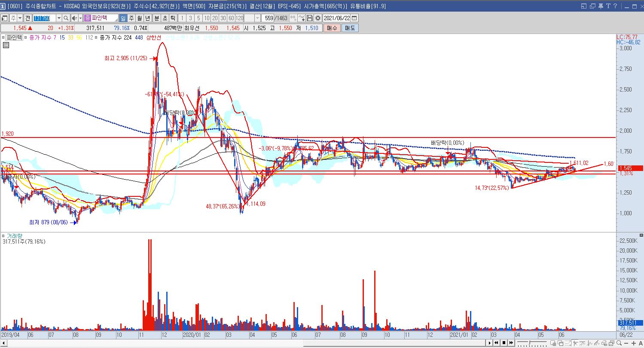
Task: Click the 3D bar chart icon
Action: (x=604, y=343)
